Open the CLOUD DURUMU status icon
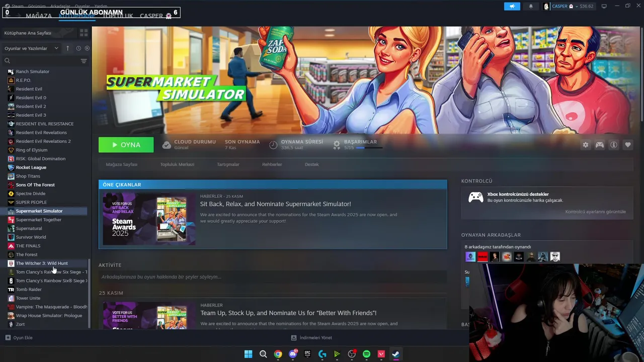 tap(167, 145)
